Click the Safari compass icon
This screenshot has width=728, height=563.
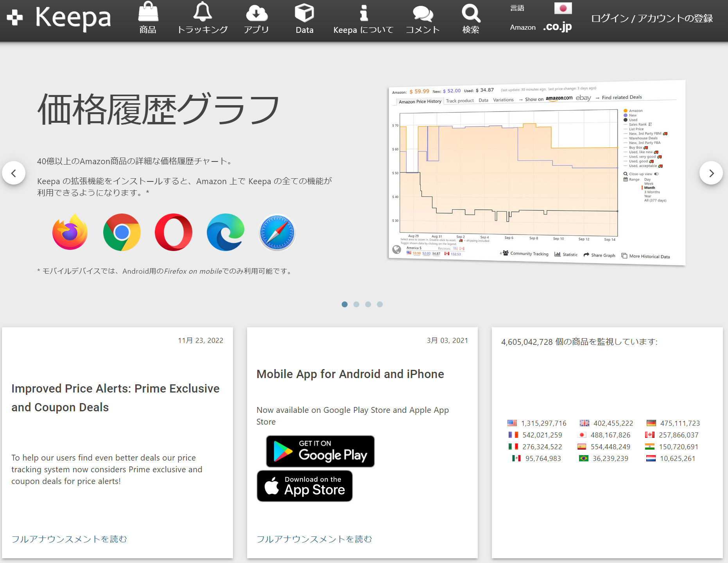point(277,232)
